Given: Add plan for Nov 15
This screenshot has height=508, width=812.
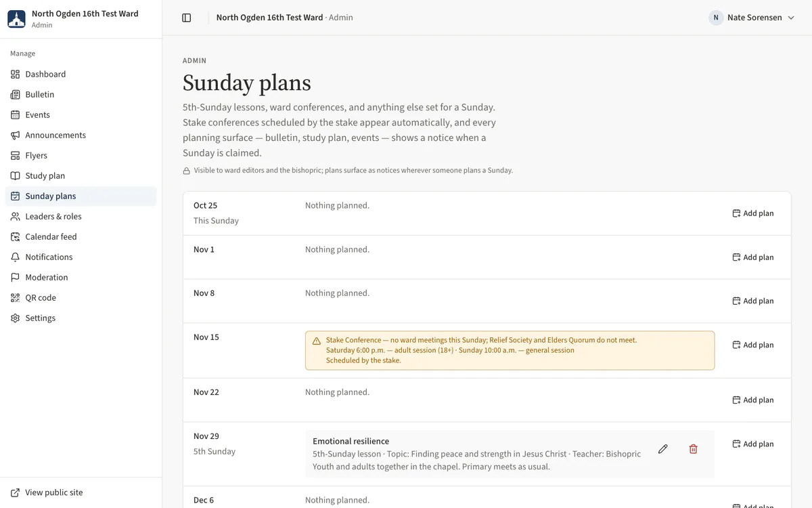Looking at the screenshot, I should click(753, 345).
